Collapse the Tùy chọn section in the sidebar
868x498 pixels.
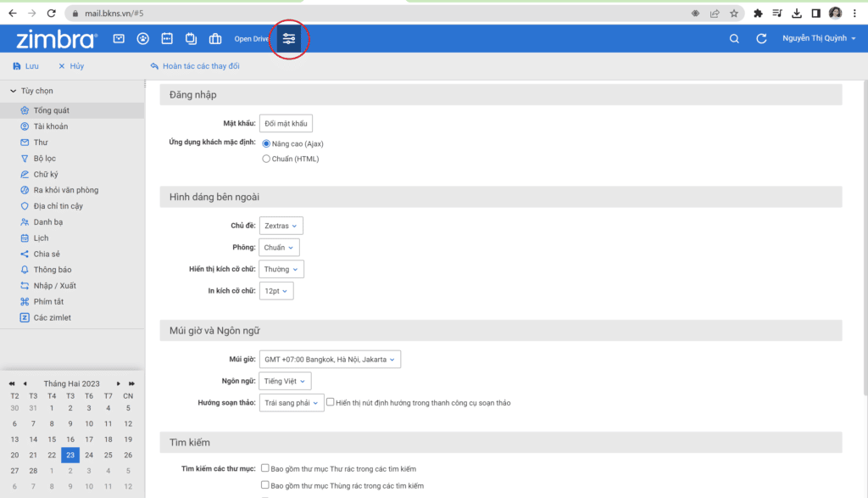point(12,91)
